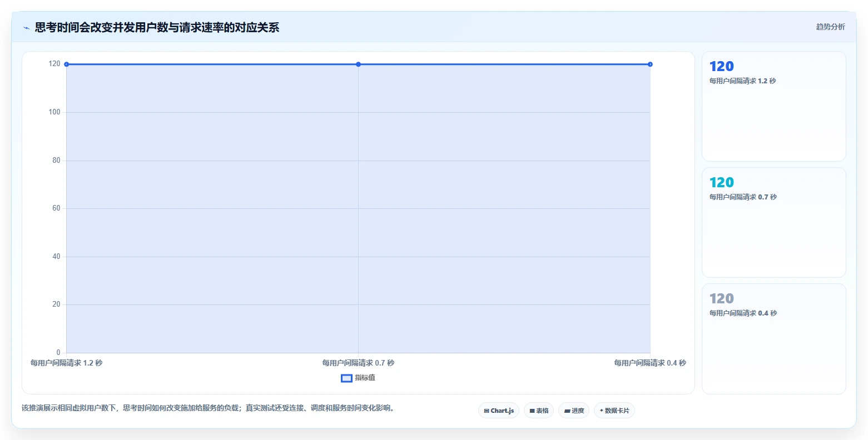Click the lightning icon beside the title
Viewport: 868px width, 440px height.
coord(26,28)
